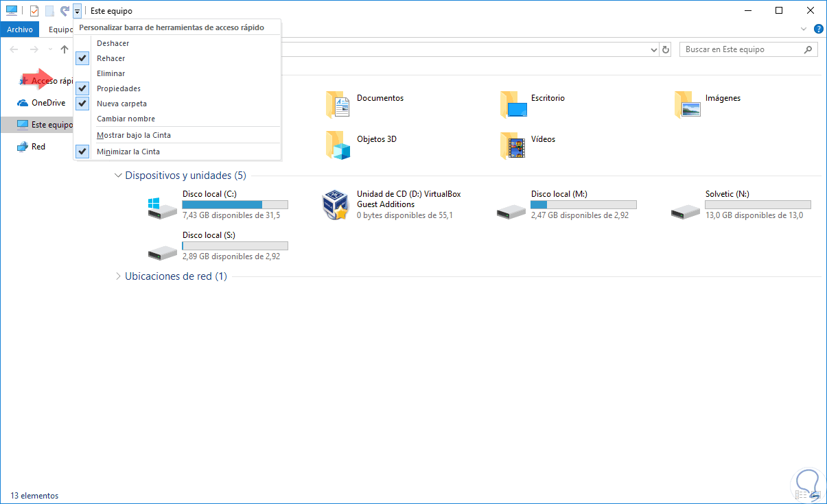Click the text '0 bytes disponibles de 55,1'

click(405, 215)
